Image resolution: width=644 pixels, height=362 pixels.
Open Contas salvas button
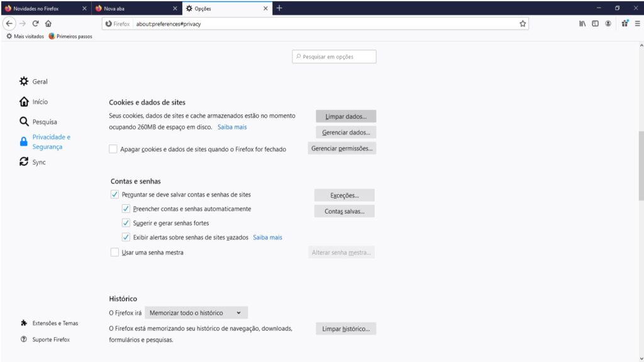point(344,211)
